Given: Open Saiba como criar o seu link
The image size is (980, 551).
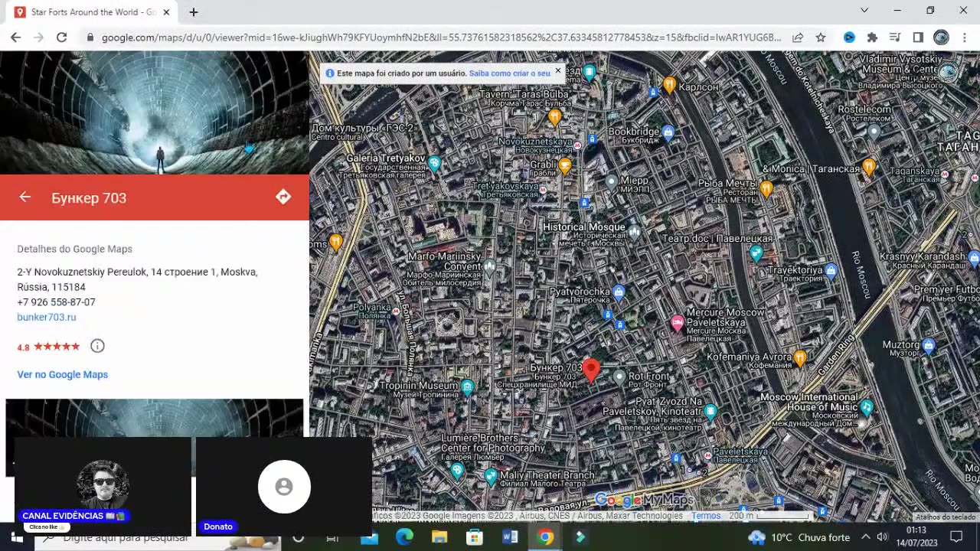Looking at the screenshot, I should 510,73.
